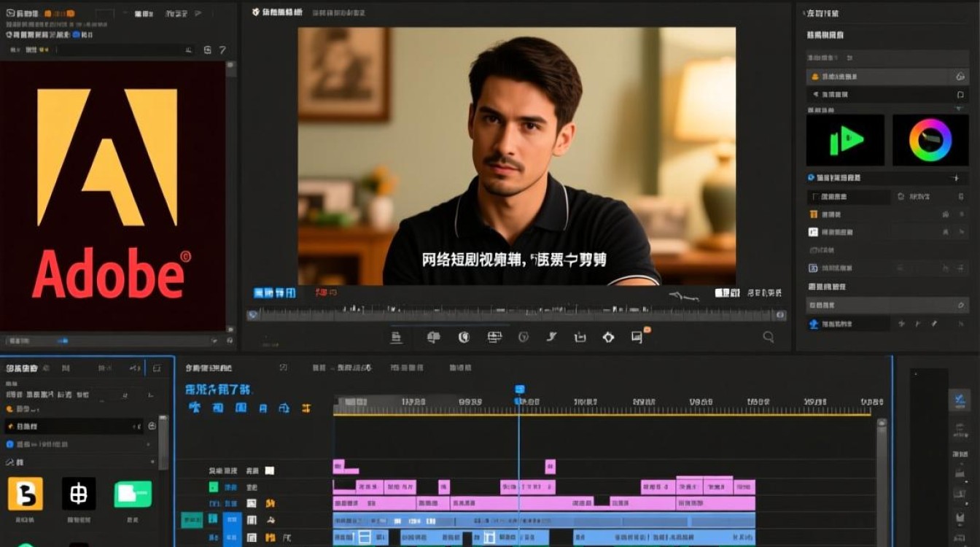Click the magnifier icon in program monitor

tap(768, 337)
